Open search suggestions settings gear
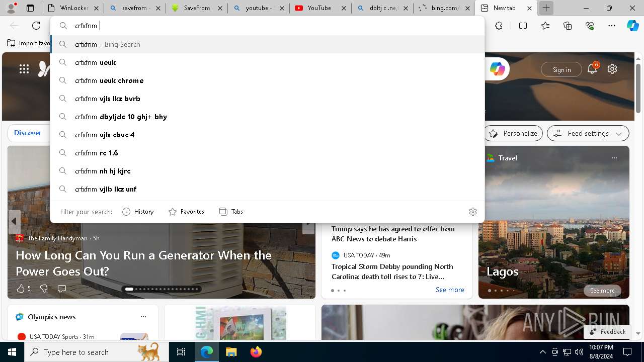The width and height of the screenshot is (644, 362). tap(472, 212)
